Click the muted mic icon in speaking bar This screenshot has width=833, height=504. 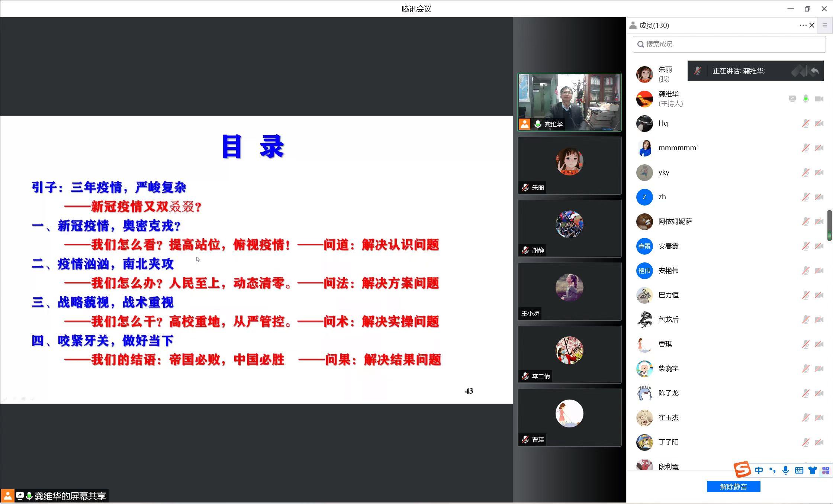(697, 71)
